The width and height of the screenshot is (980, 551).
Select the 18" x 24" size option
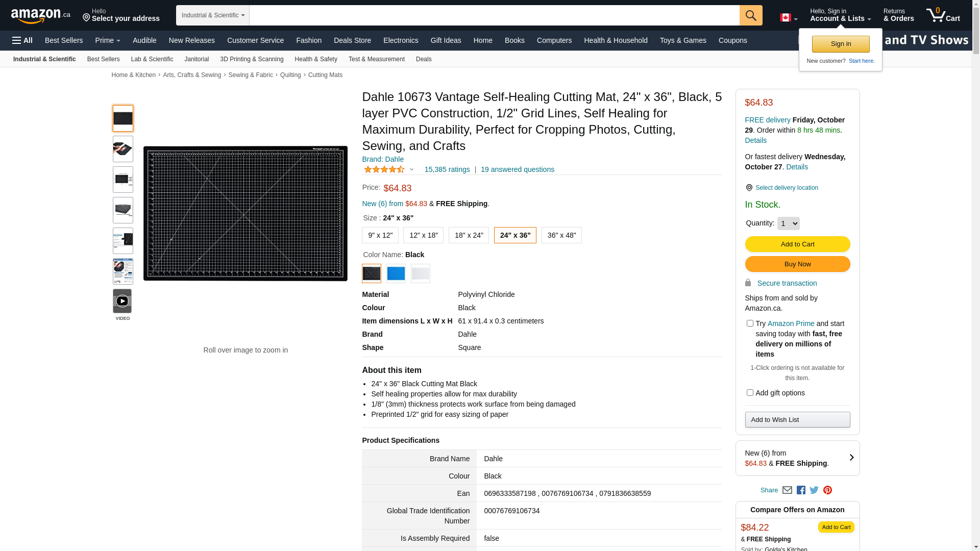pos(469,235)
